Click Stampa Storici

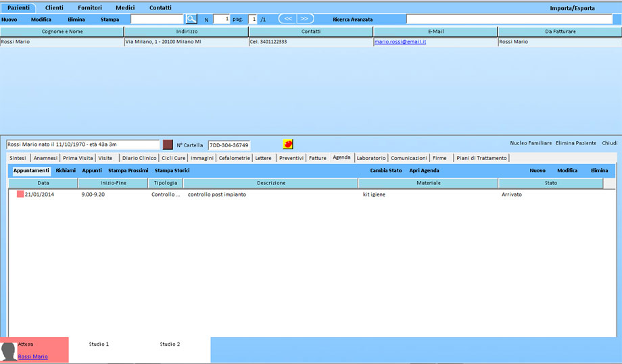point(172,171)
